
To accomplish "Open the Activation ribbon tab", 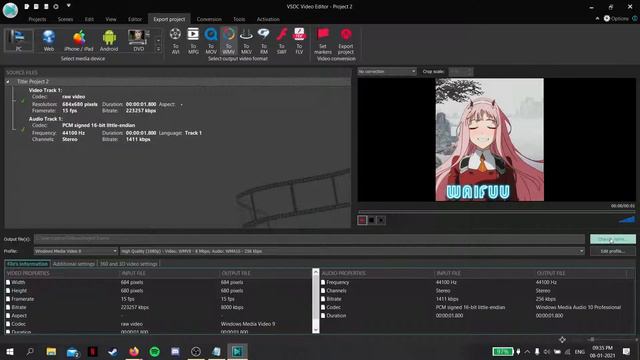I will [268, 19].
